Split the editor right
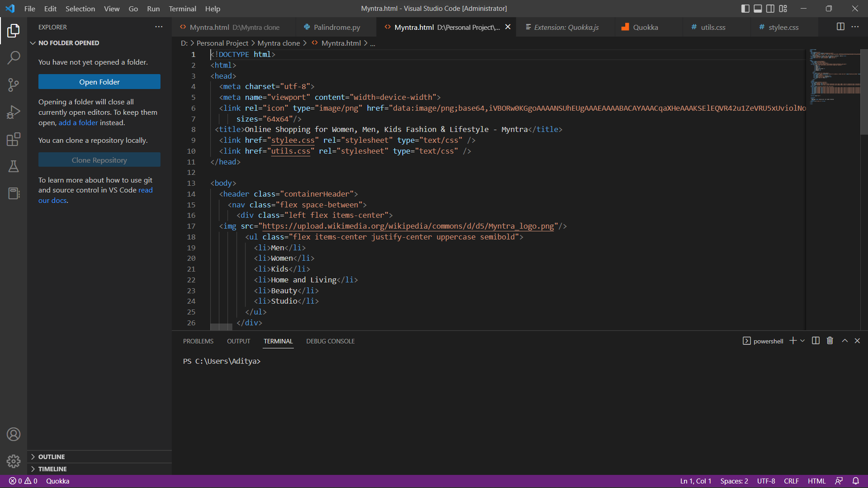The image size is (868, 488). pos(840,27)
